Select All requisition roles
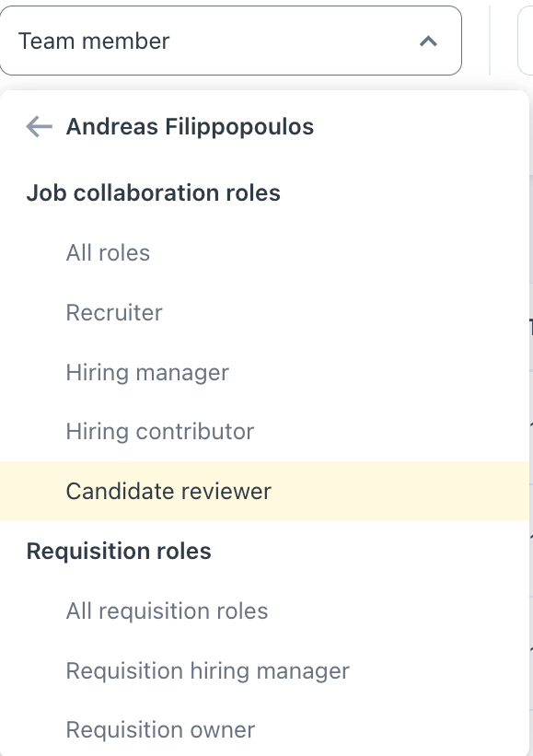The height and width of the screenshot is (756, 533). (x=167, y=611)
